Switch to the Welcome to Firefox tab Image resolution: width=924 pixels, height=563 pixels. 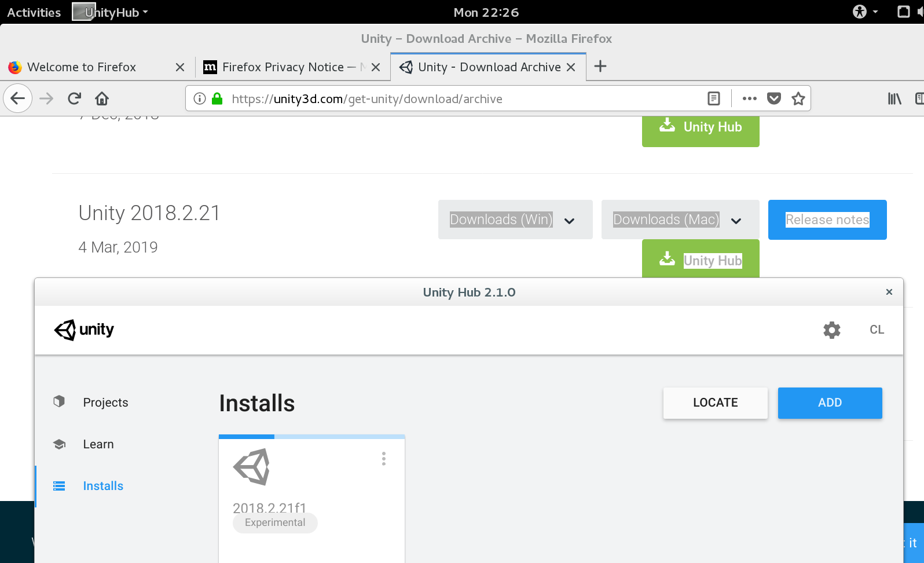pyautogui.click(x=97, y=67)
